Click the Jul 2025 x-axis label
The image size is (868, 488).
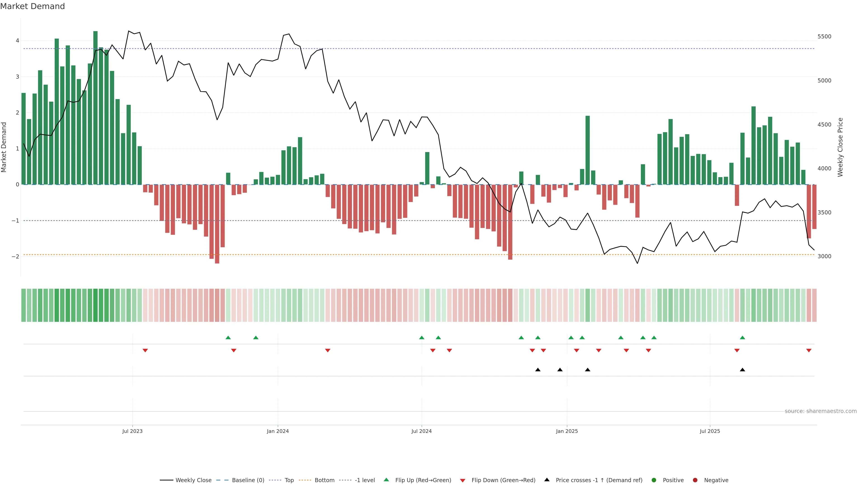710,431
